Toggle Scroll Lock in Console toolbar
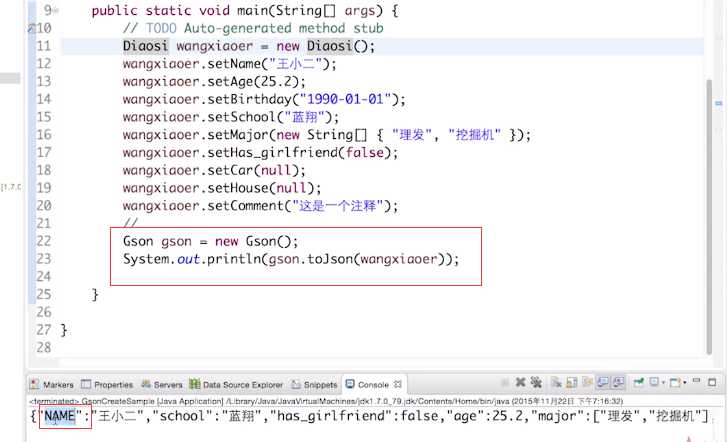The image size is (727, 442). [572, 383]
